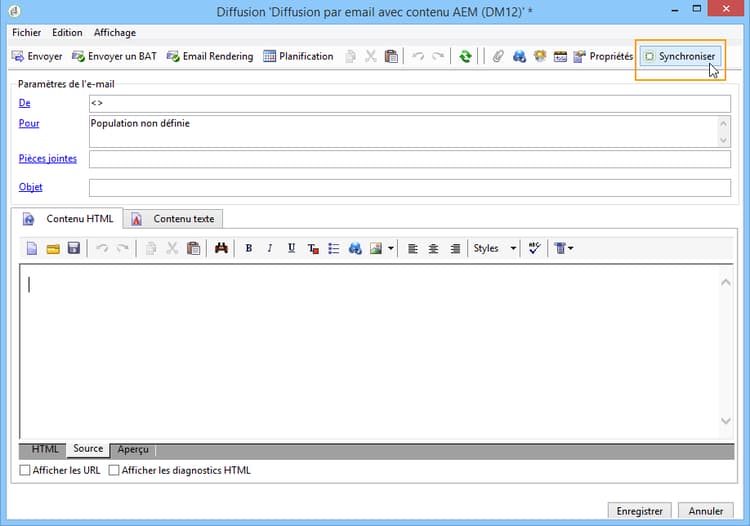Align text right in editor

455,248
